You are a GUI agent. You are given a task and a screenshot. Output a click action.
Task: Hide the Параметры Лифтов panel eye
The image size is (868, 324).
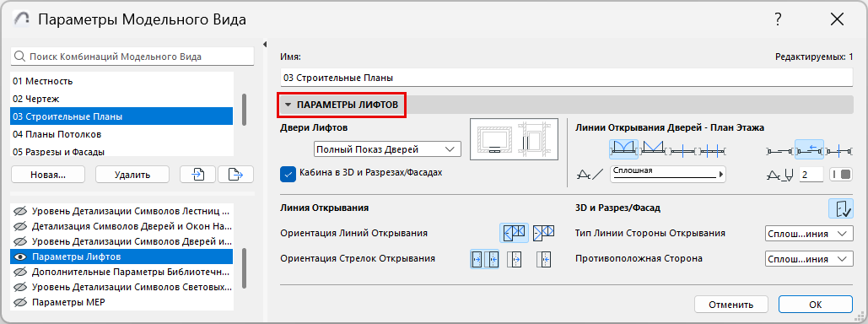pos(20,256)
